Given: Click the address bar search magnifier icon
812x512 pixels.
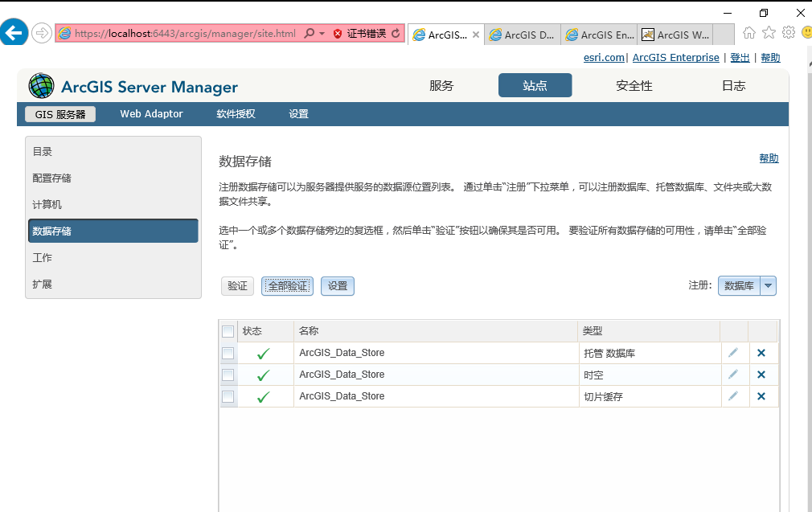Looking at the screenshot, I should coord(310,34).
